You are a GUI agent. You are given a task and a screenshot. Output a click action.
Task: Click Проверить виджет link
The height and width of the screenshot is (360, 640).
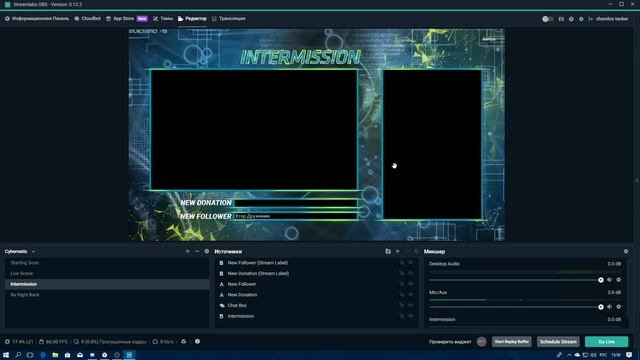pos(450,342)
